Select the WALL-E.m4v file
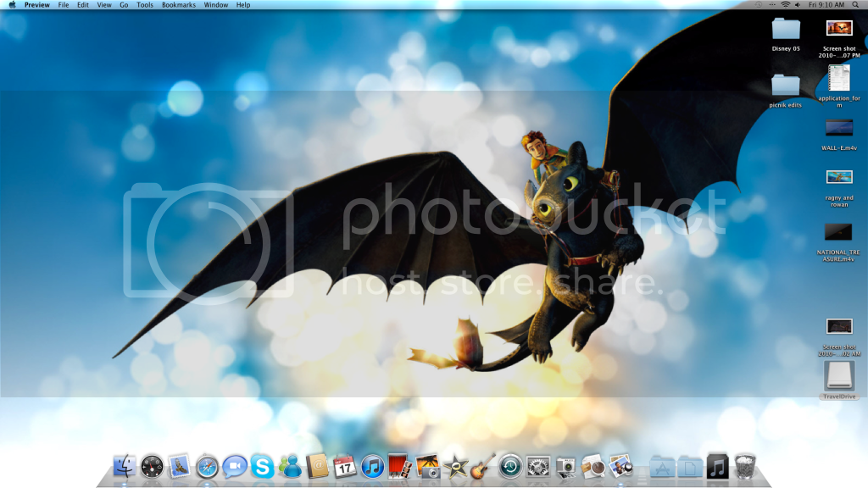The height and width of the screenshot is (488, 868). point(838,128)
